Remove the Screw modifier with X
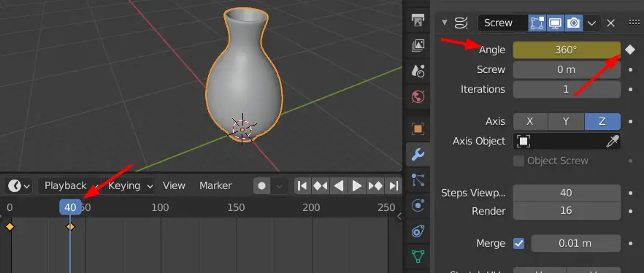Viewport: 644px width, 273px height. coord(610,23)
